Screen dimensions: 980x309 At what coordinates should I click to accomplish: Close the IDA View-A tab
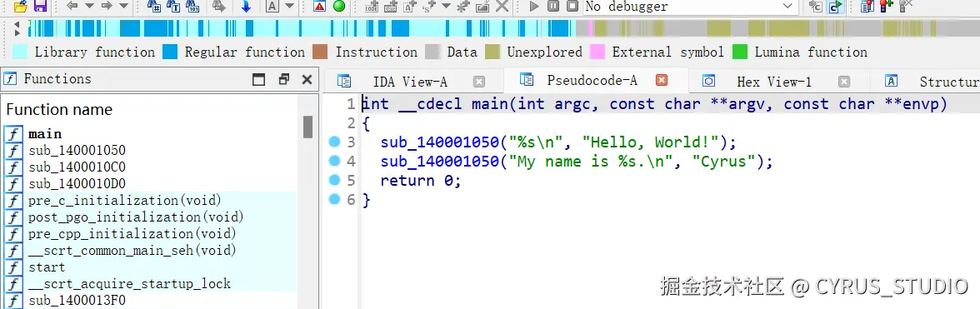[x=478, y=82]
